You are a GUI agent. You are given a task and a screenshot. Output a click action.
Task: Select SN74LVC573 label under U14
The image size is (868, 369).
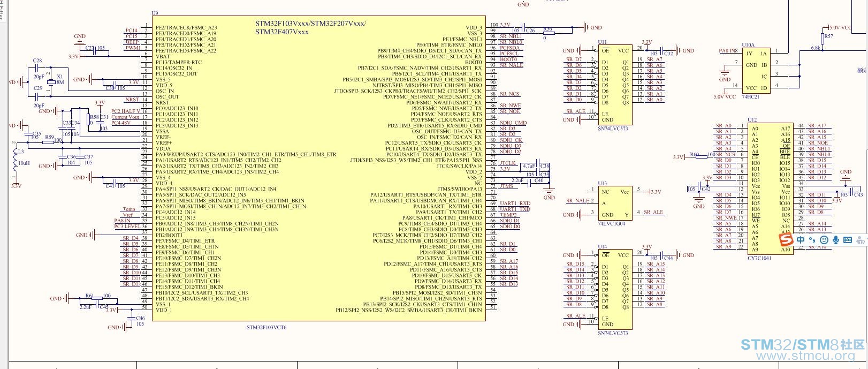click(613, 333)
